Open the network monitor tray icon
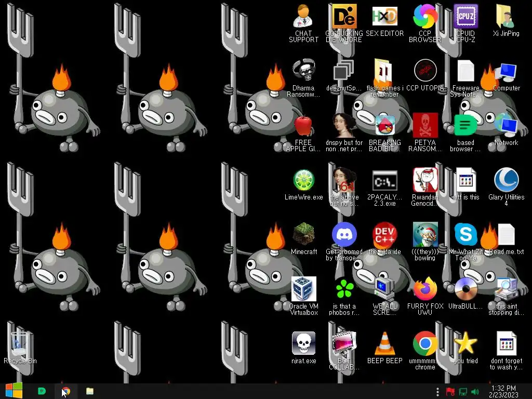Image resolution: width=532 pixels, height=399 pixels. (463, 392)
